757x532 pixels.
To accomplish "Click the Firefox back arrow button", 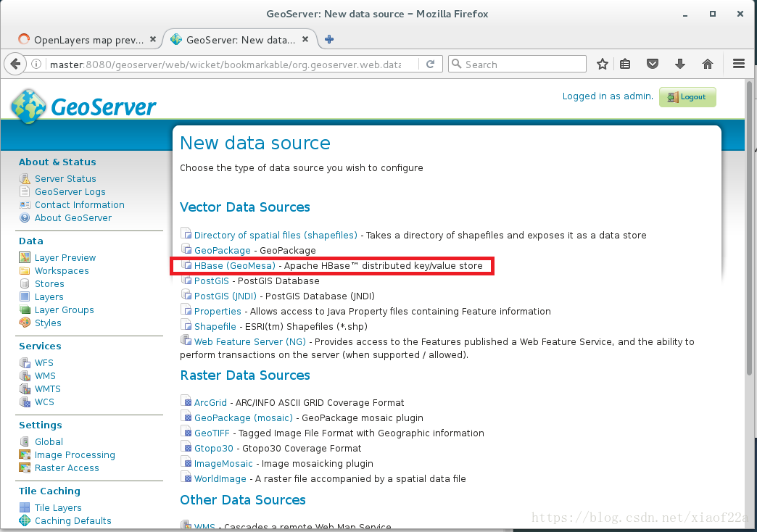I will point(15,65).
